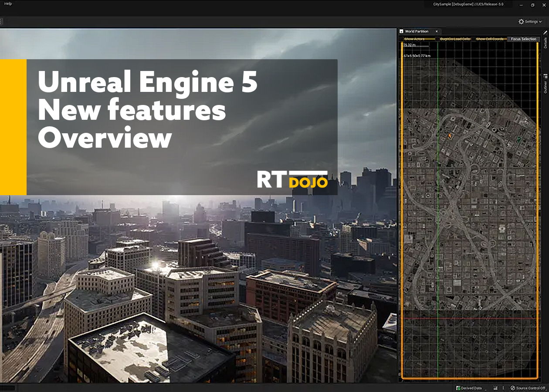Viewport: 549px width, 392px height.
Task: Close the World Partition tab
Action: [x=437, y=31]
